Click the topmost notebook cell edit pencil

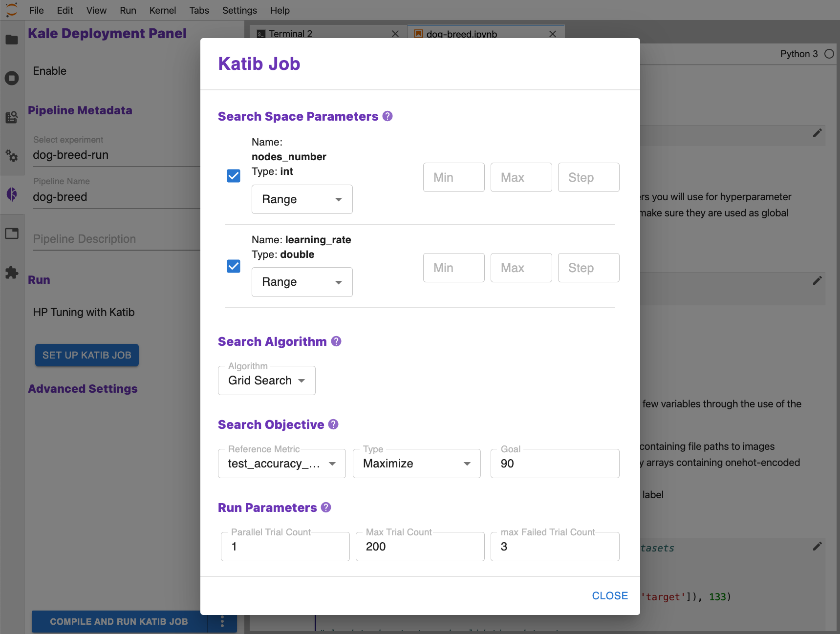point(817,133)
